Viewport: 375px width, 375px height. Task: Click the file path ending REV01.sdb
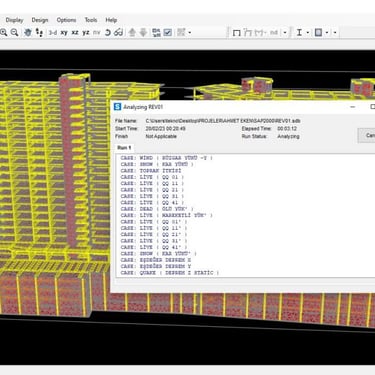(223, 121)
